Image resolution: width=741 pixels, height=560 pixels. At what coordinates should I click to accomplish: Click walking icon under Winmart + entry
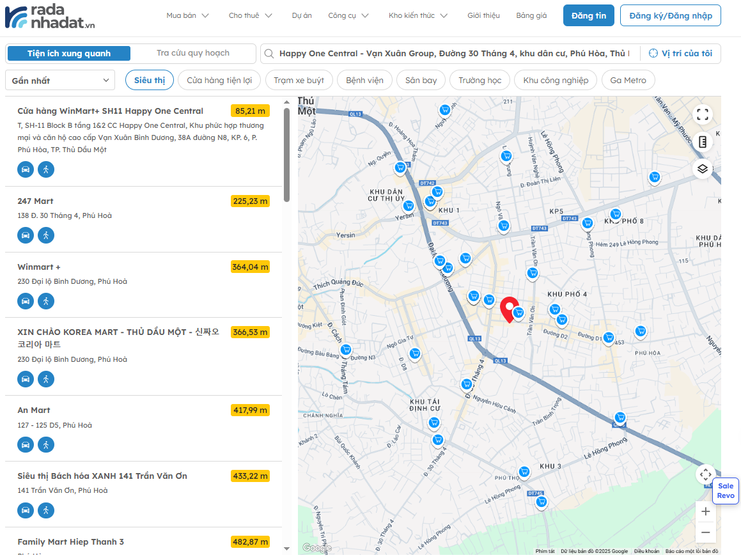point(46,300)
